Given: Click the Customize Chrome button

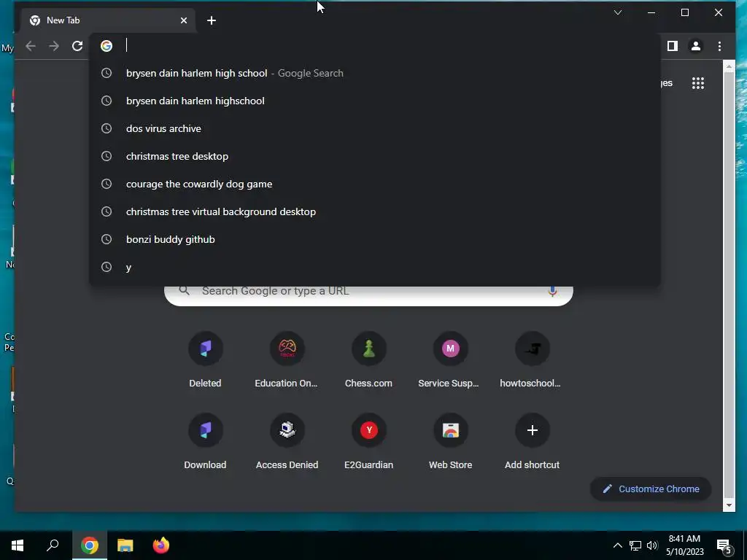Looking at the screenshot, I should 651,489.
